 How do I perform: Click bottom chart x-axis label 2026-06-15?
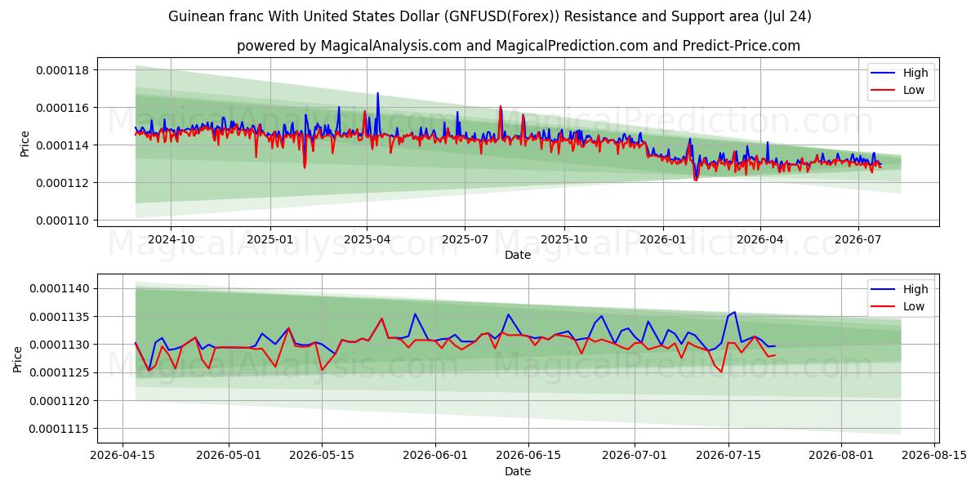click(x=528, y=456)
